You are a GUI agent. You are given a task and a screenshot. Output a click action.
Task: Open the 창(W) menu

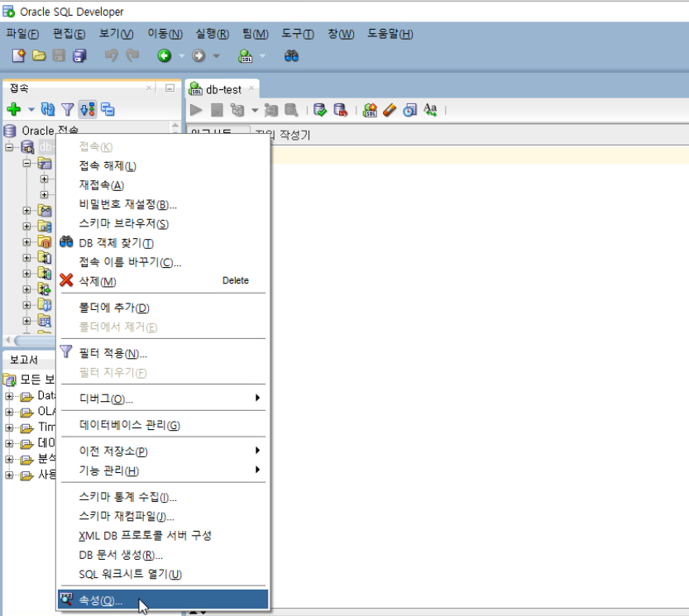pos(341,34)
